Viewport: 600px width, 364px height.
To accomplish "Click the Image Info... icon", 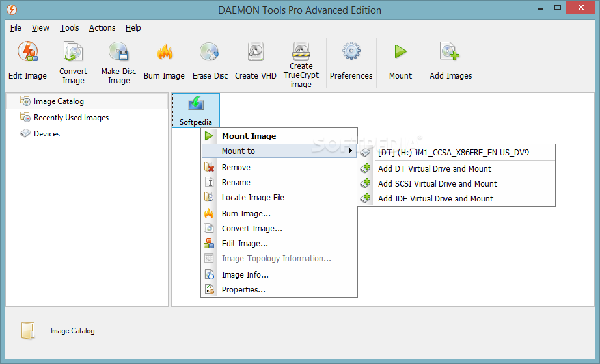I will click(x=210, y=274).
